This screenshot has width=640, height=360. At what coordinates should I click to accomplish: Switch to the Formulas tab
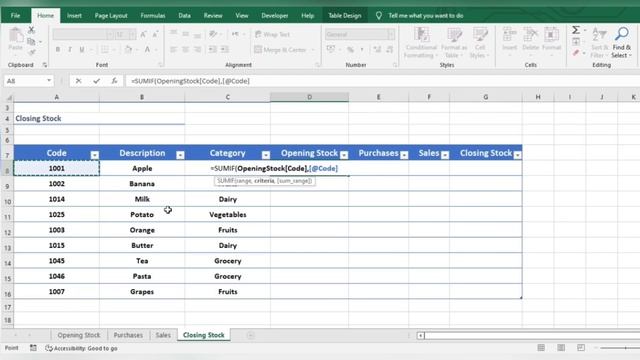coord(153,16)
